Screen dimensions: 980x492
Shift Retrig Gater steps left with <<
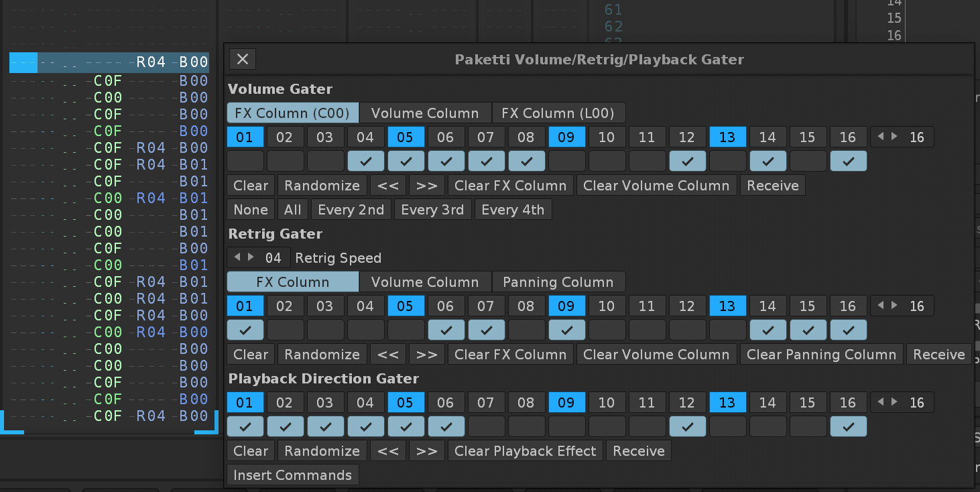coord(388,355)
